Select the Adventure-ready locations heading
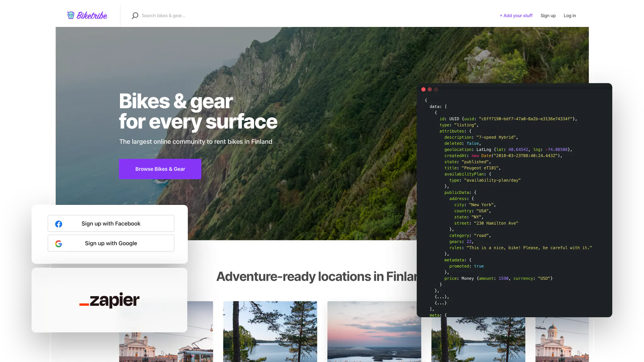Image resolution: width=644 pixels, height=362 pixels. 316,276
